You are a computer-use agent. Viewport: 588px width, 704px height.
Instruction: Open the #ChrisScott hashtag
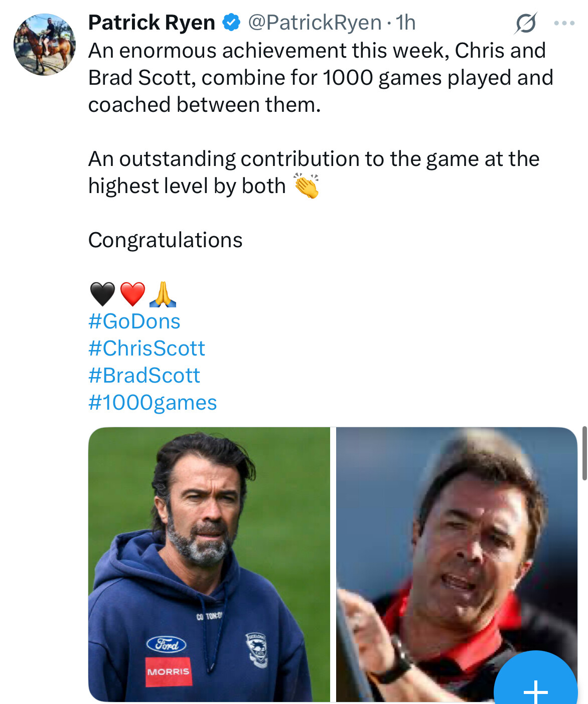[146, 348]
